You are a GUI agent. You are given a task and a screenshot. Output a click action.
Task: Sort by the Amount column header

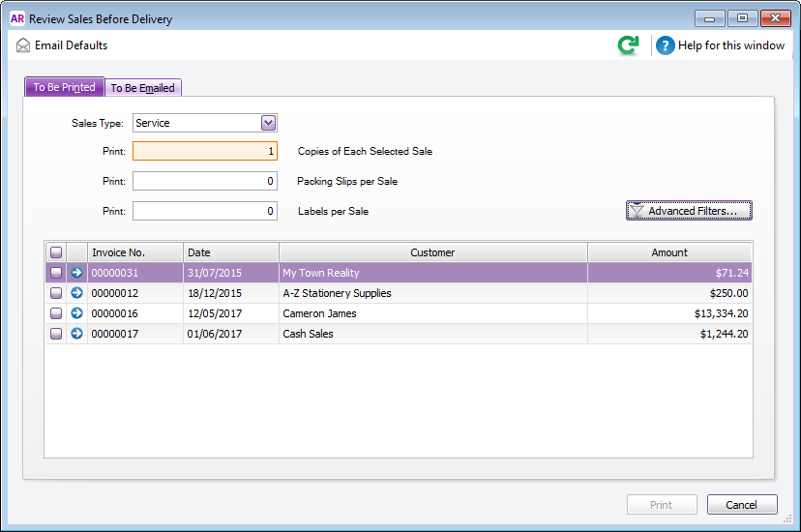[669, 252]
